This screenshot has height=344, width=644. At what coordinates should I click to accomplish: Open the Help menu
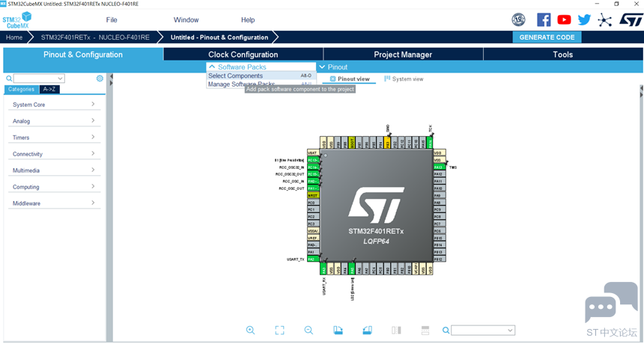coord(248,19)
